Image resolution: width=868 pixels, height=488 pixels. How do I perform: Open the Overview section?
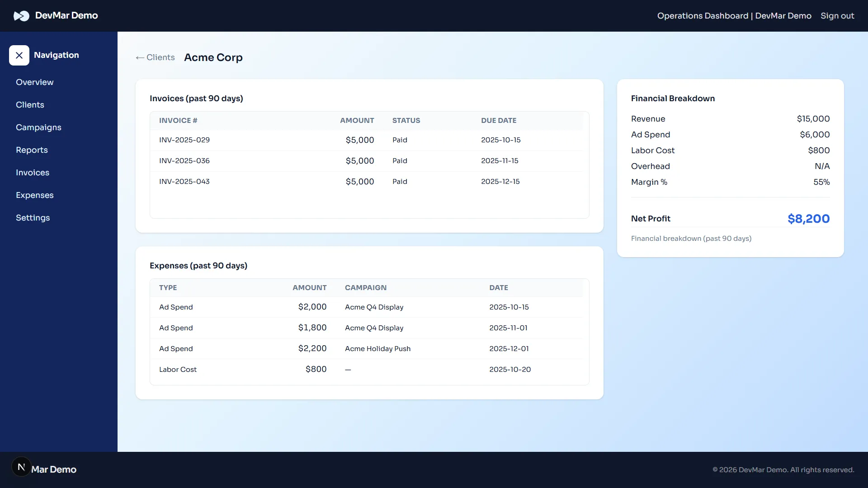[34, 82]
